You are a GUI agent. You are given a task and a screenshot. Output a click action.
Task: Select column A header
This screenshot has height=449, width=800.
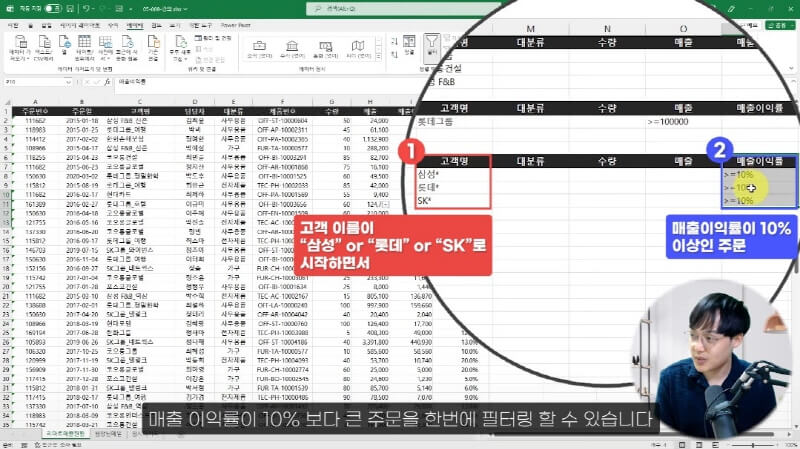pos(35,102)
